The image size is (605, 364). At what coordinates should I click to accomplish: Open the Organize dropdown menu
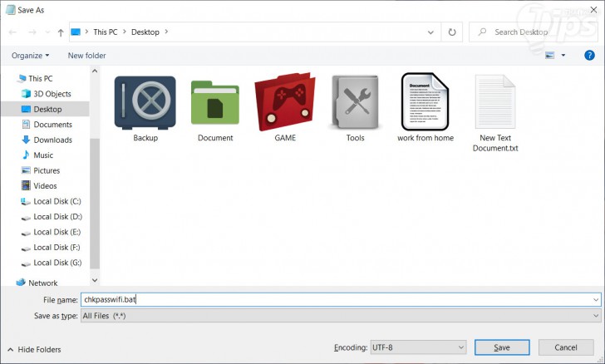point(31,56)
